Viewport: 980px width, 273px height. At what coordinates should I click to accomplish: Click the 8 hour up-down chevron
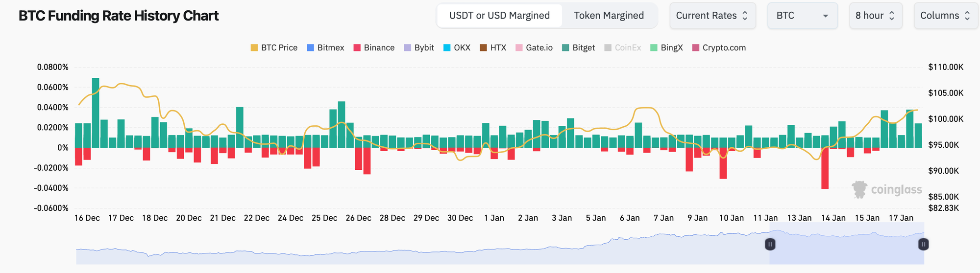[x=891, y=16]
